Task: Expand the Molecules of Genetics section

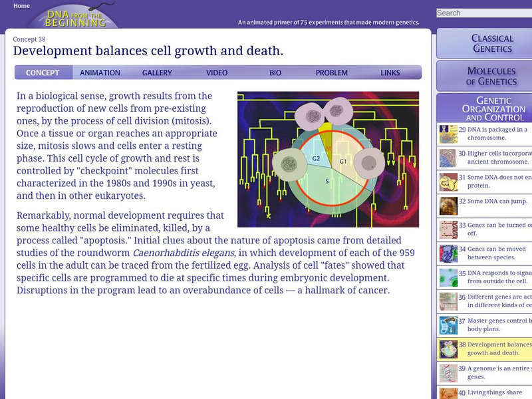Action: tap(492, 76)
